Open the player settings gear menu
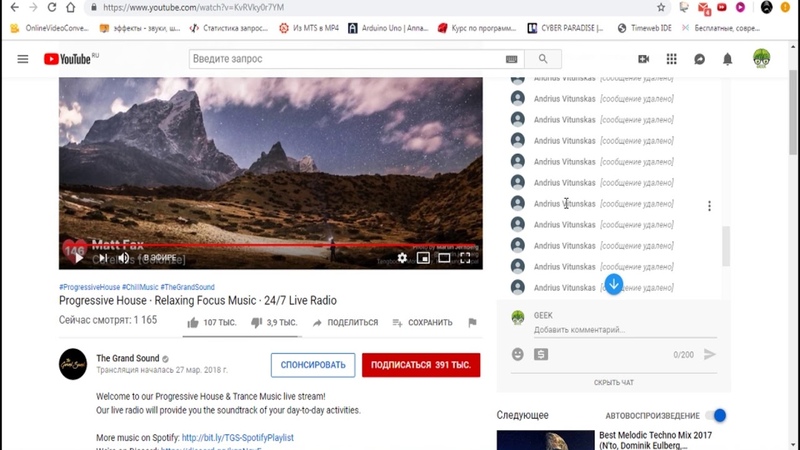800x450 pixels. pos(402,258)
